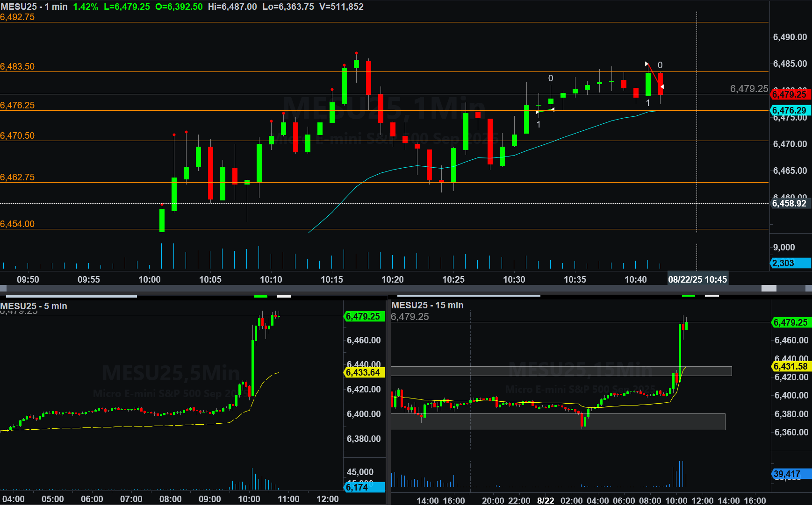Click the upper gray zone rectangle on 15-min chart
The height and width of the screenshot is (505, 812).
(561, 371)
